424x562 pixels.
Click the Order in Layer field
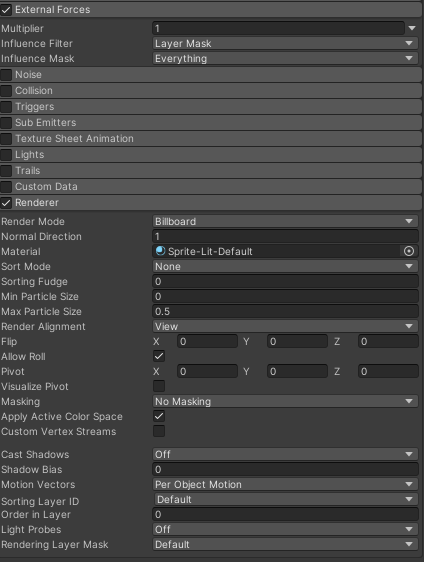pyautogui.click(x=285, y=514)
